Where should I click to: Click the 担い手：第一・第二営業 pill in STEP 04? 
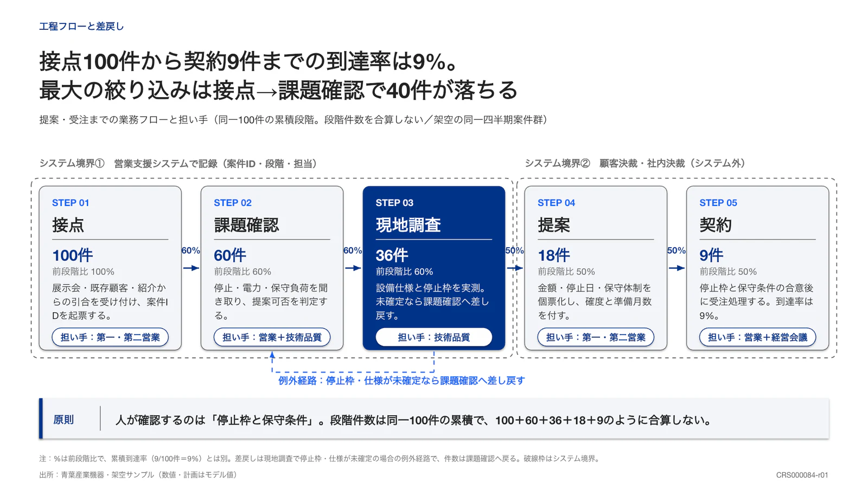click(596, 337)
